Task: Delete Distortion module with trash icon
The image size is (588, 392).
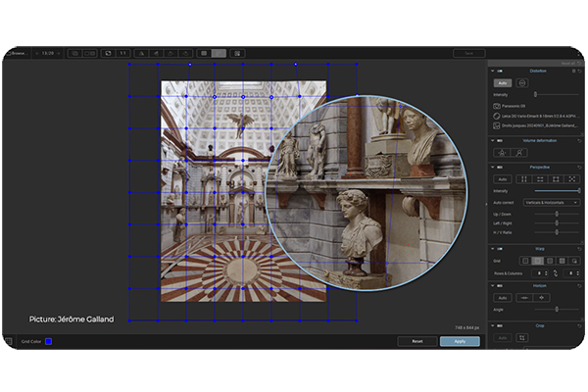Action: point(573,71)
